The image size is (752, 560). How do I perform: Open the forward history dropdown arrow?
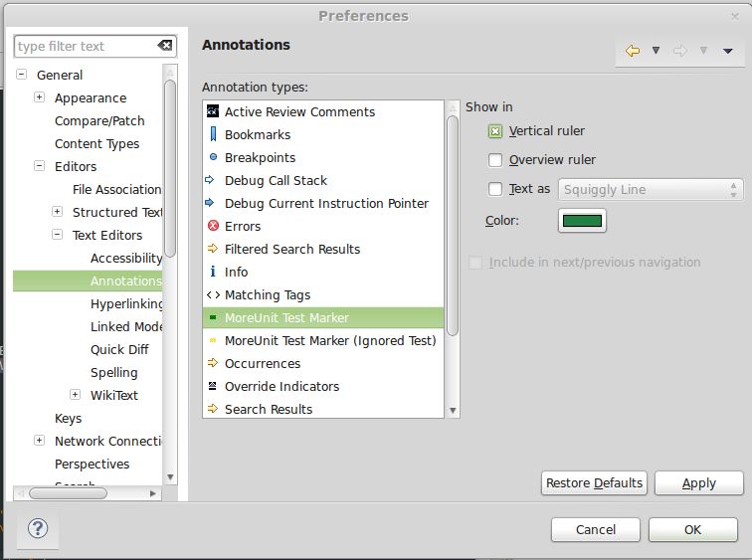[x=703, y=51]
